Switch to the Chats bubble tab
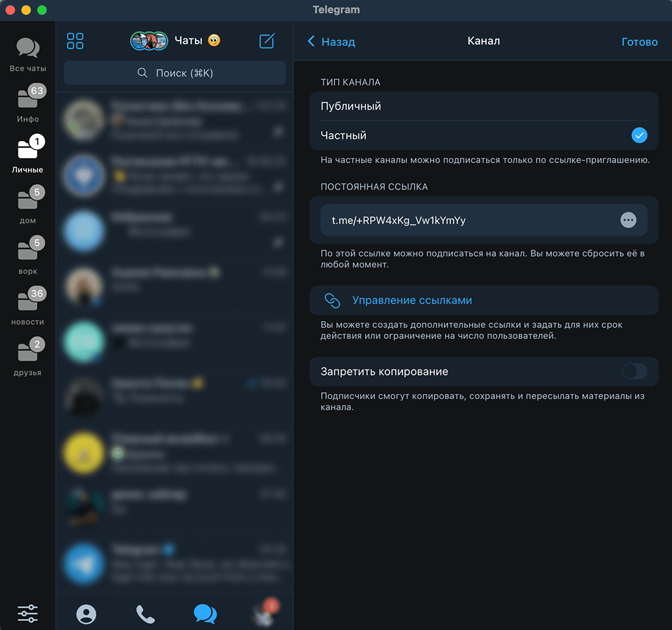 205,614
